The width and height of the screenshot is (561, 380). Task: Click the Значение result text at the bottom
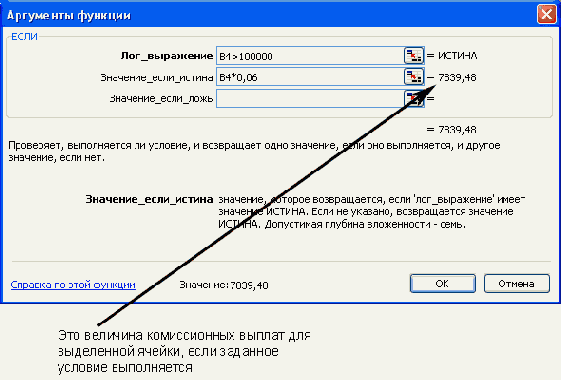224,285
